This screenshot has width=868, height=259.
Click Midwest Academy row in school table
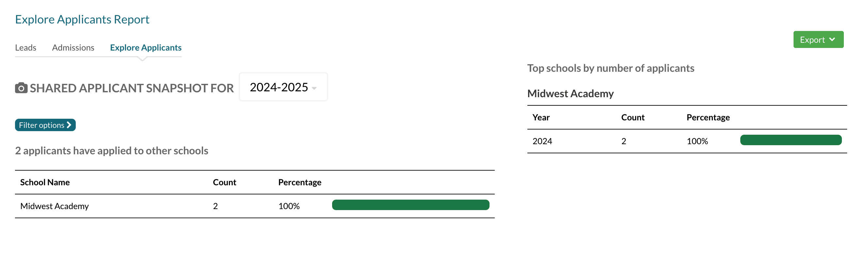click(55, 206)
